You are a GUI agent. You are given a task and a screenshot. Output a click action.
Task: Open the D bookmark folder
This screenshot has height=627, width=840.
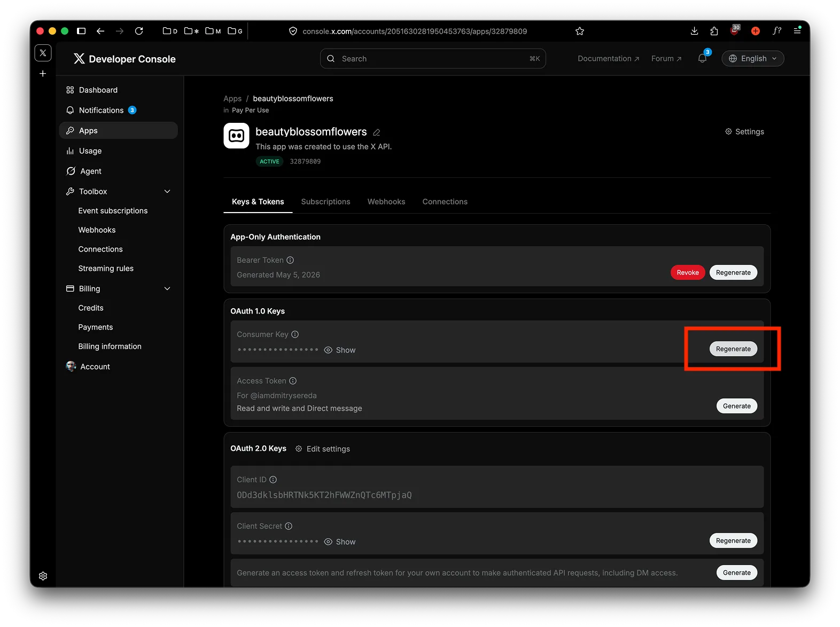point(170,31)
